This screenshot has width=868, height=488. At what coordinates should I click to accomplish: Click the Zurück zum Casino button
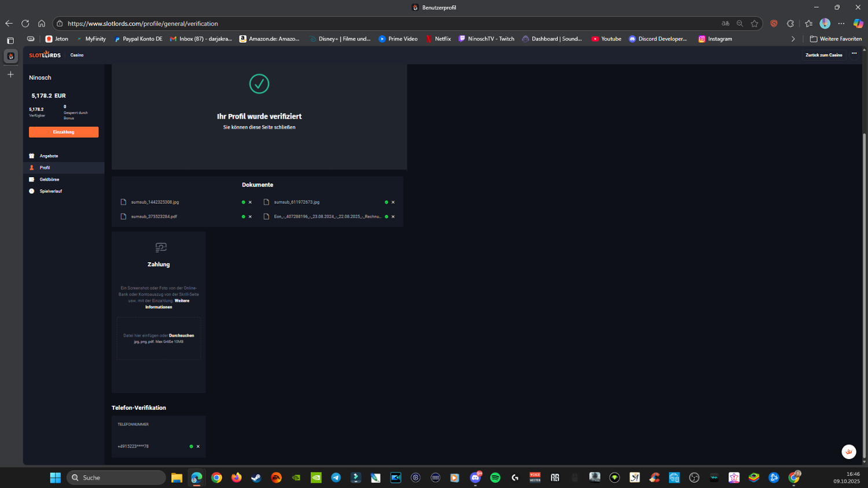(x=823, y=55)
